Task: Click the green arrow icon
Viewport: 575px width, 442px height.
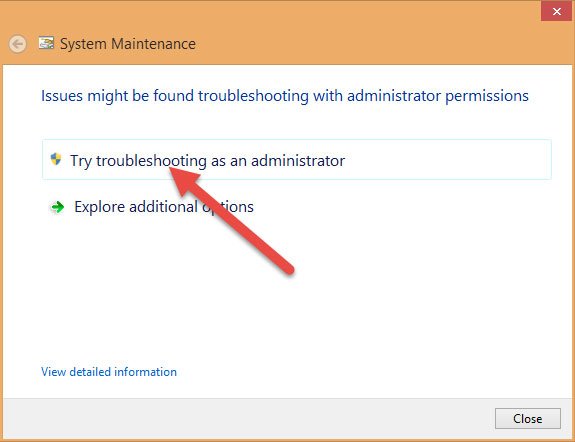Action: point(58,207)
